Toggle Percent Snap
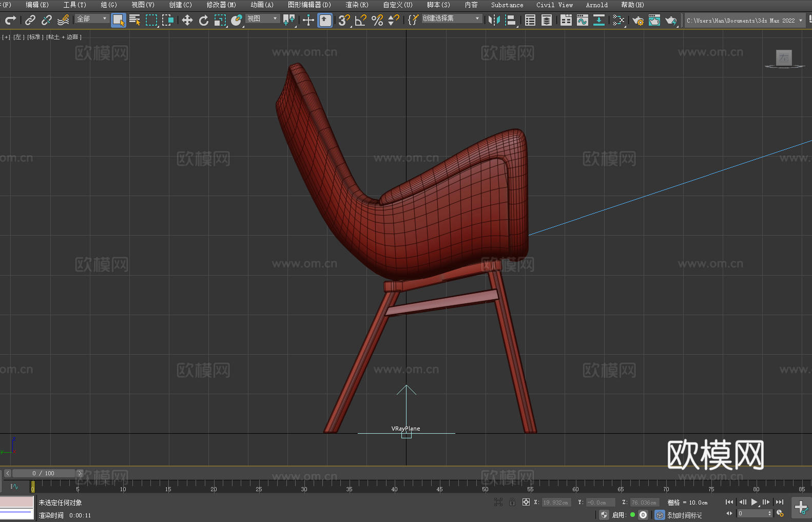 point(377,20)
